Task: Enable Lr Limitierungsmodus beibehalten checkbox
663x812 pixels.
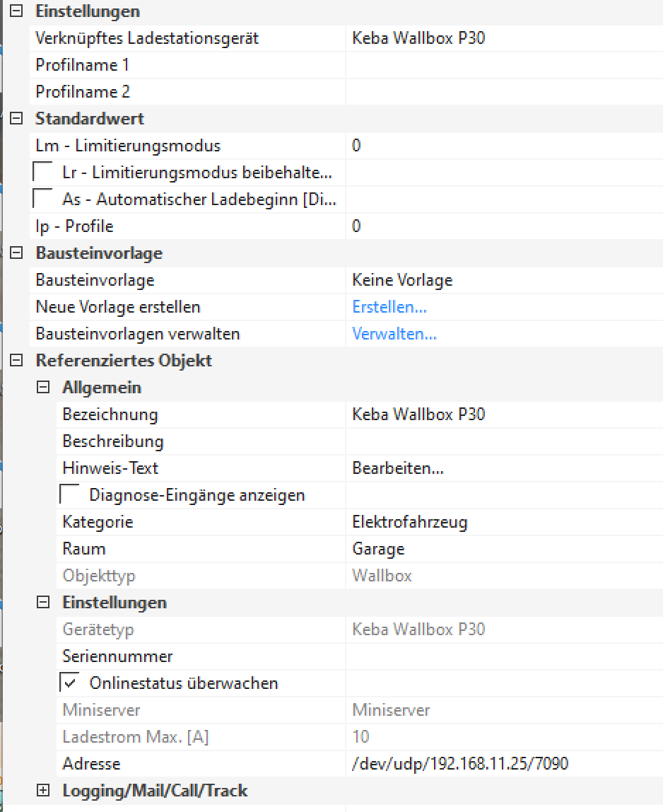Action: (x=44, y=173)
